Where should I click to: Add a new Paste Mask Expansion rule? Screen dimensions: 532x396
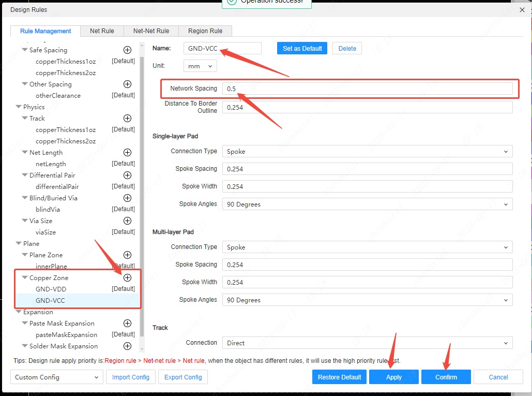coord(127,324)
